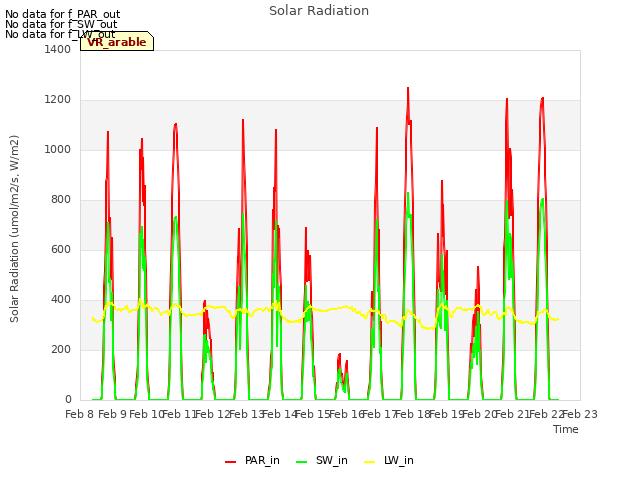The height and width of the screenshot is (480, 640).
Task: Click the 'No data for f_LW_out' message
Action: 60,34
